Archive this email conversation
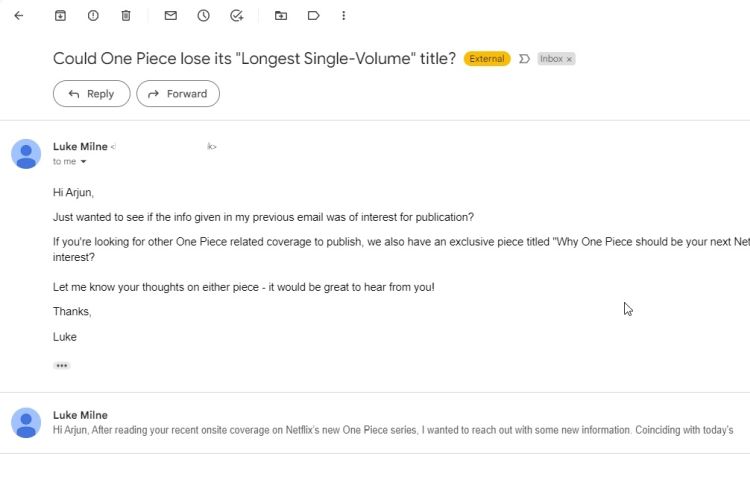The width and height of the screenshot is (750, 491). click(60, 16)
